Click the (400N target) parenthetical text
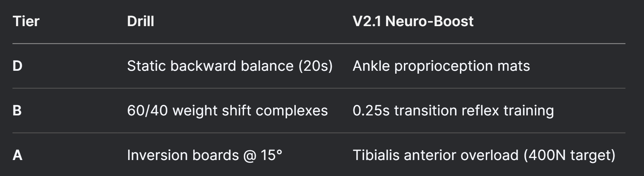Viewport: 644px width, 176px height. 569,155
